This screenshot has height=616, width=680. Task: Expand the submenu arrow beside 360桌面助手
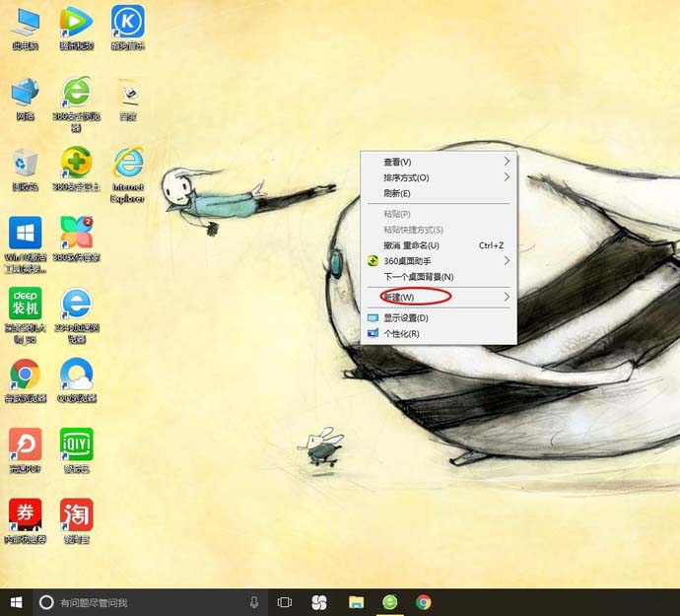click(507, 260)
